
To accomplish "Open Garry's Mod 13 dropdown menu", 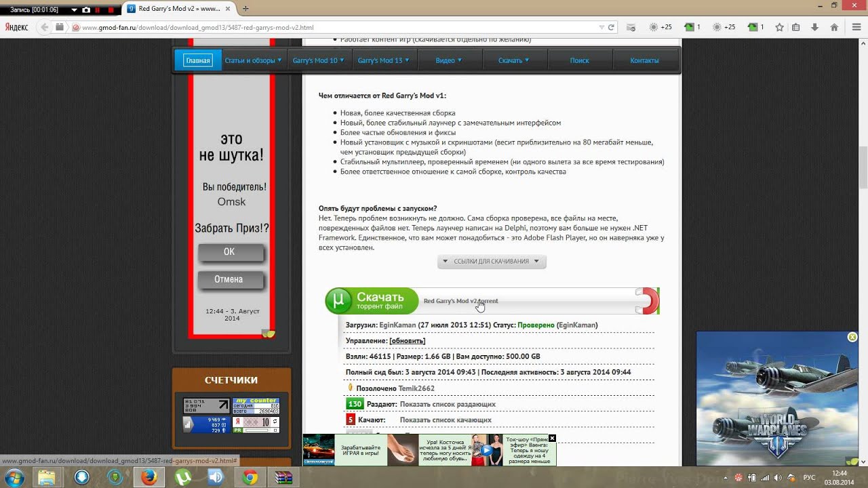I will pos(383,60).
